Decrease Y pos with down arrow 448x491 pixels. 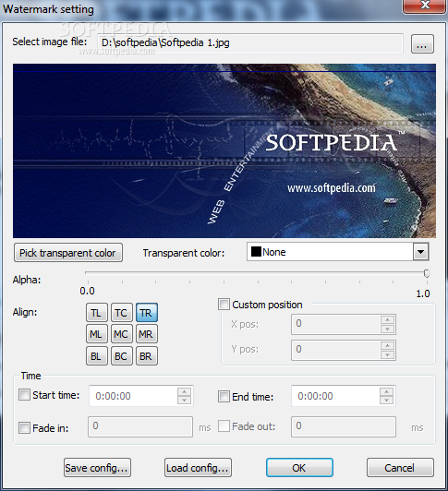387,354
